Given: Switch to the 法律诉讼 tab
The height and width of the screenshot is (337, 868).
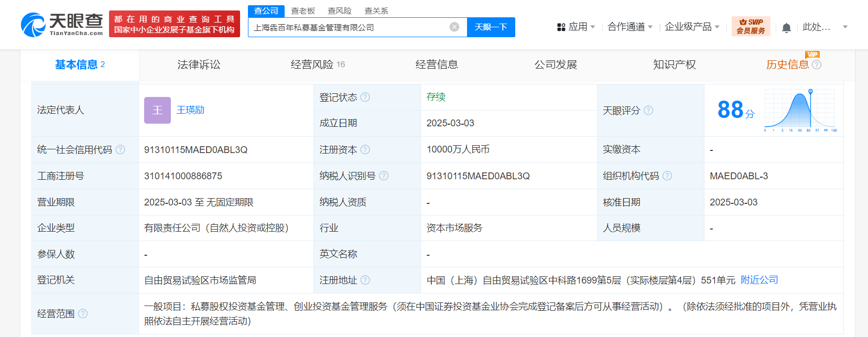Looking at the screenshot, I should pos(199,64).
